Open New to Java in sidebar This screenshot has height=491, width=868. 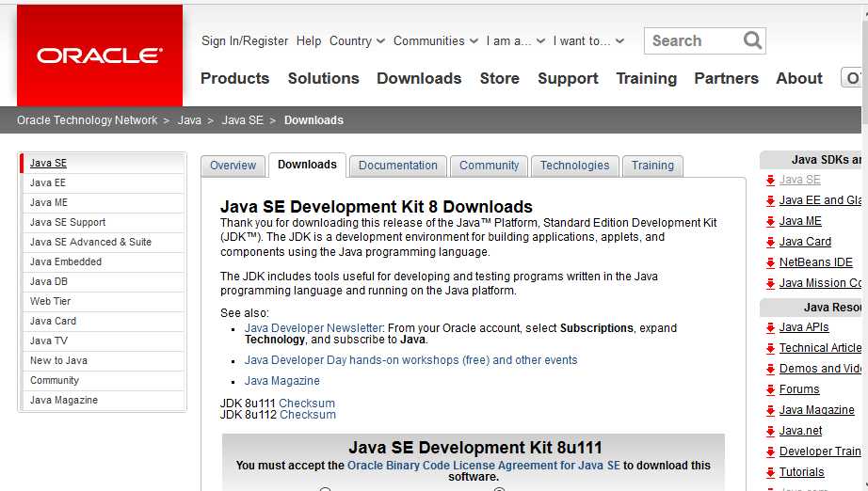pyautogui.click(x=103, y=360)
